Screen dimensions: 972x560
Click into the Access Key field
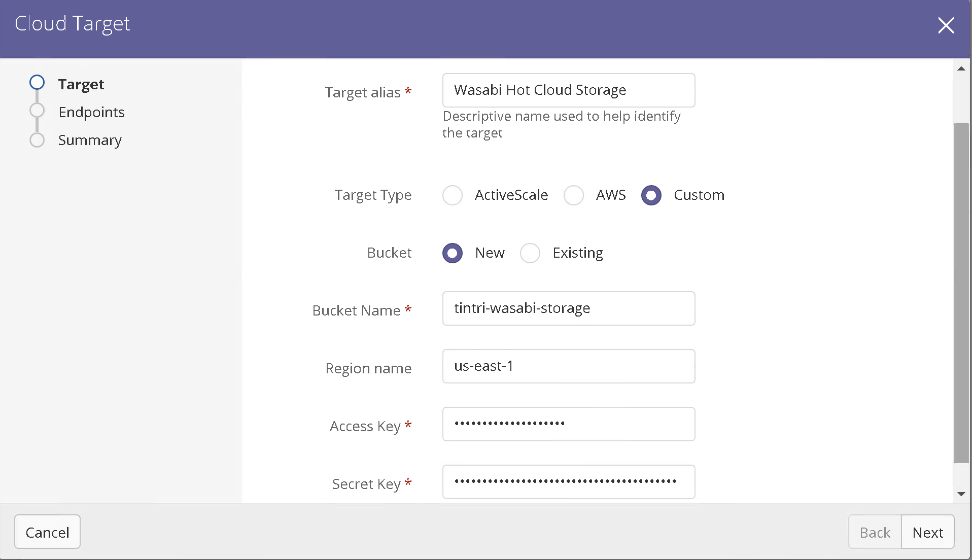569,424
